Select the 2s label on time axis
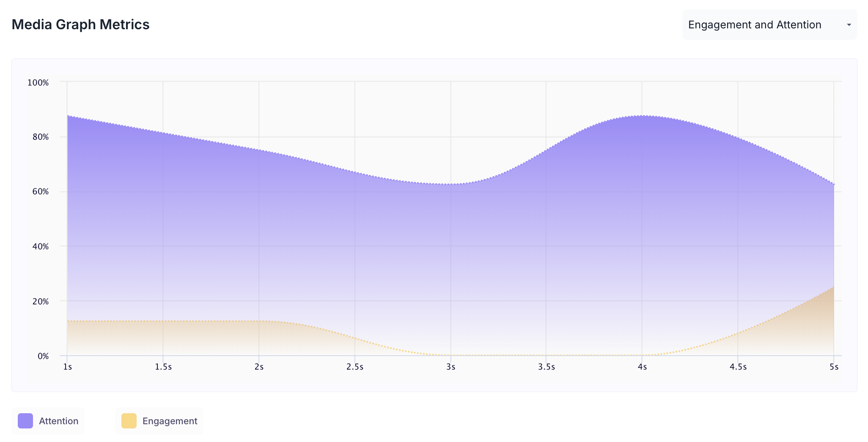This screenshot has height=442, width=868. [259, 367]
